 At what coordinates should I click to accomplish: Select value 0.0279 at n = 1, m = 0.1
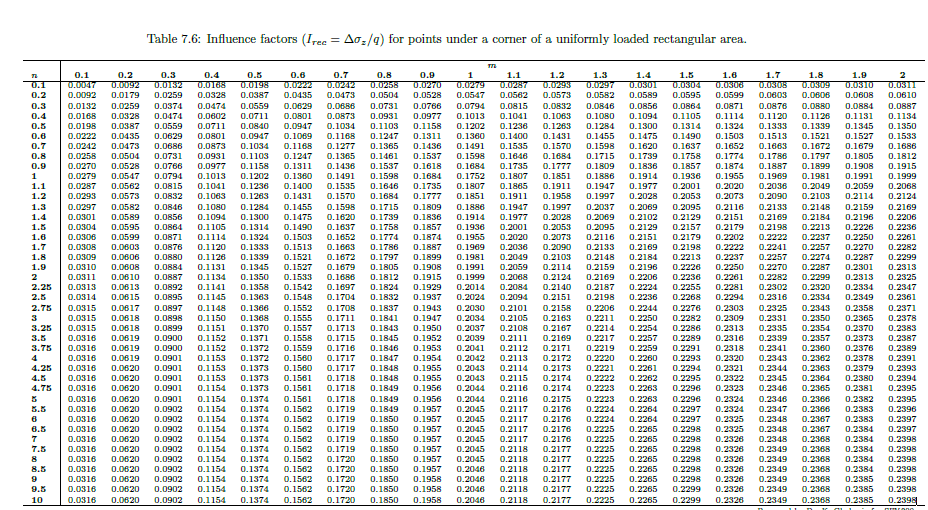(x=82, y=176)
